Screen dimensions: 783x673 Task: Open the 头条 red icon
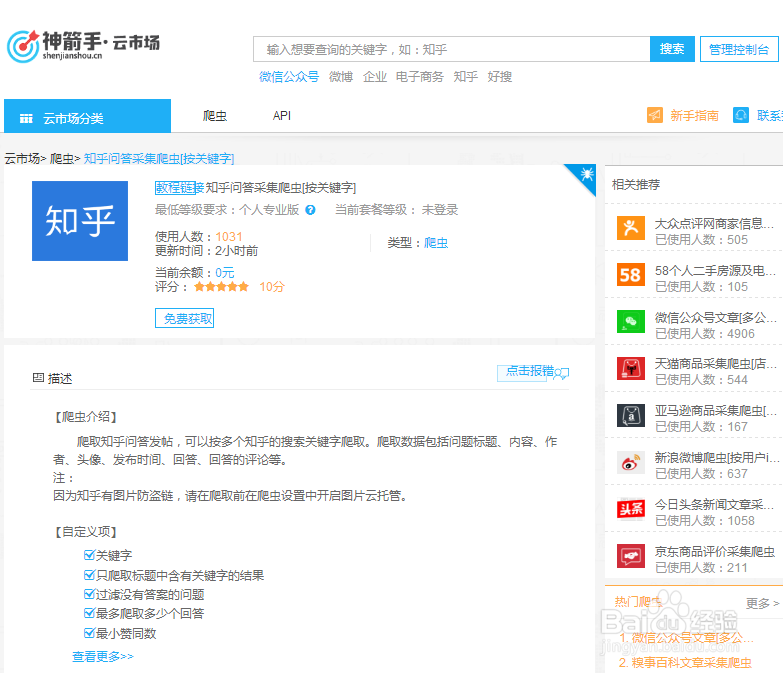631,509
